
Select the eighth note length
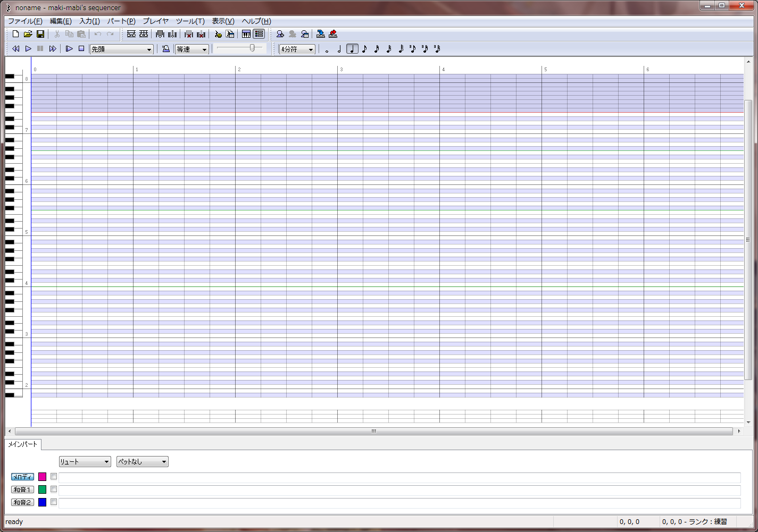point(364,49)
